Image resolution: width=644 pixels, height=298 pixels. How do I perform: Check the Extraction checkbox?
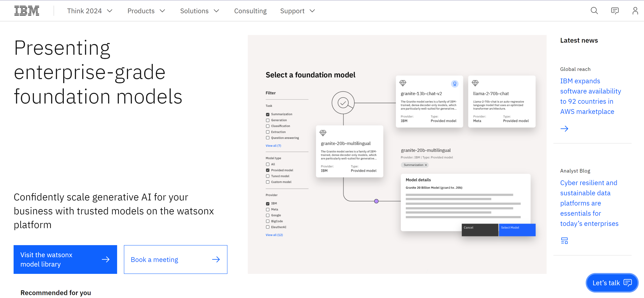(268, 132)
